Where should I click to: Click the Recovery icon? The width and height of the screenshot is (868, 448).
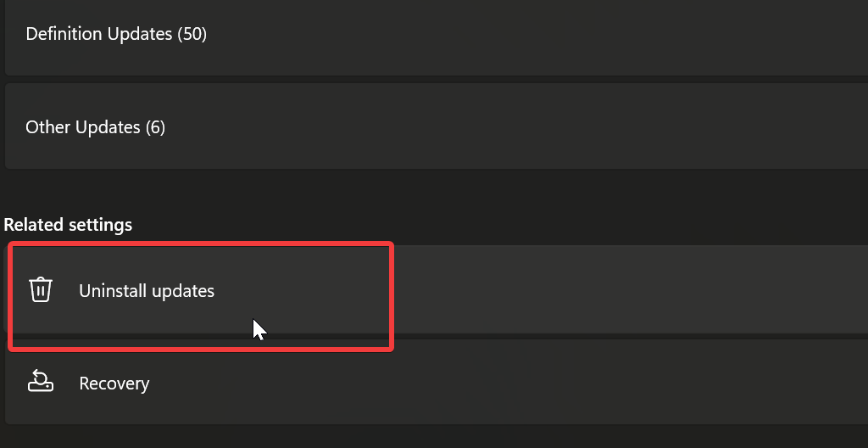[x=41, y=383]
